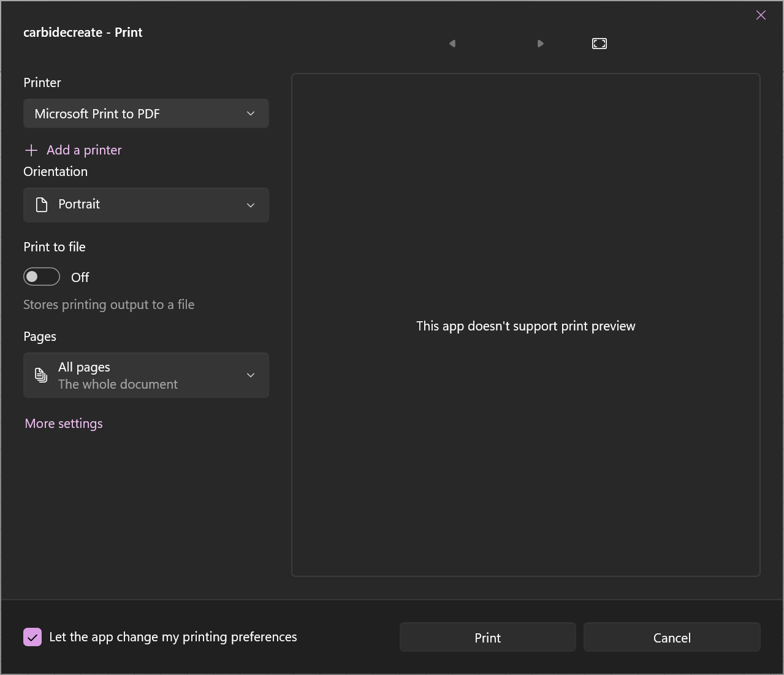Go to the next preview page arrow
Image resolution: width=784 pixels, height=675 pixels.
click(x=540, y=44)
